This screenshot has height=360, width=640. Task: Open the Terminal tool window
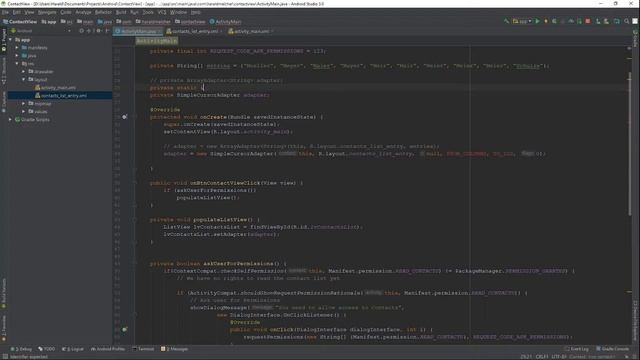tap(143, 349)
